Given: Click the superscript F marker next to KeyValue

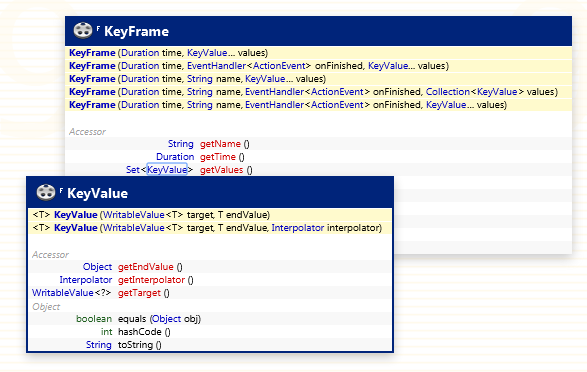Looking at the screenshot, I should [x=61, y=190].
